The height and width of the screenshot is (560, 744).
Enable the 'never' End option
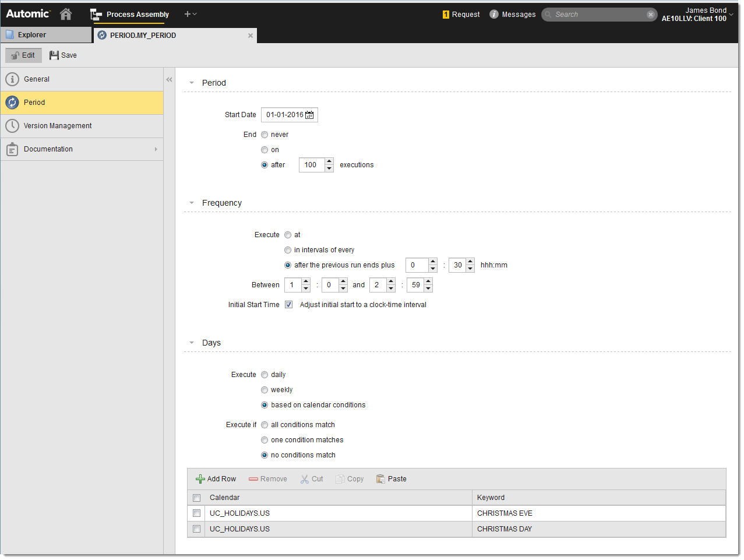pyautogui.click(x=265, y=134)
